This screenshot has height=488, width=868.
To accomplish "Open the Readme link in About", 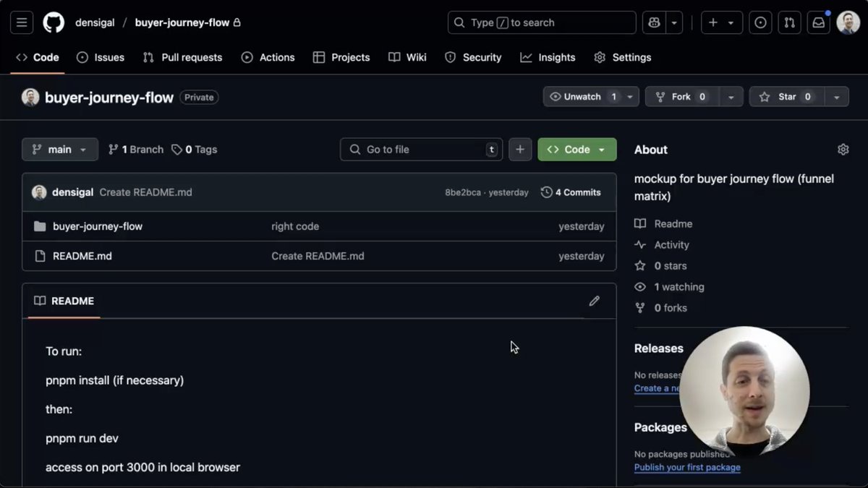I will tap(664, 224).
